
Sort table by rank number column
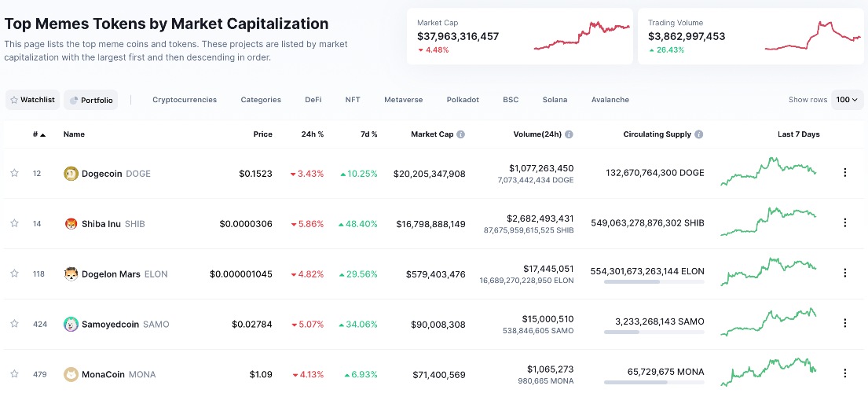tap(38, 134)
